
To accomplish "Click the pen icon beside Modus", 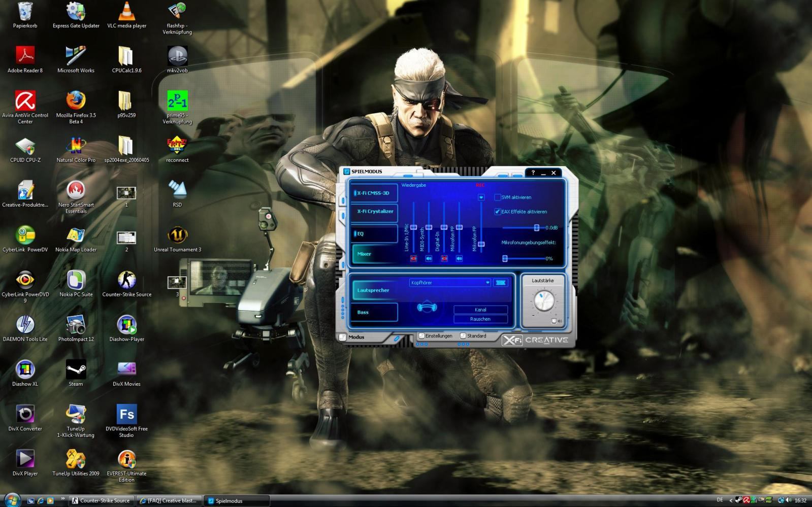I will pyautogui.click(x=397, y=338).
